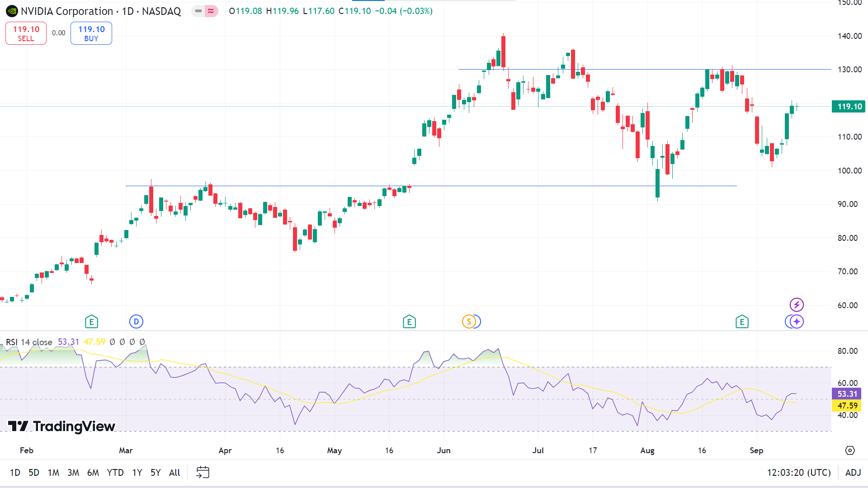
Task: Select the 1Y time range
Action: 137,473
